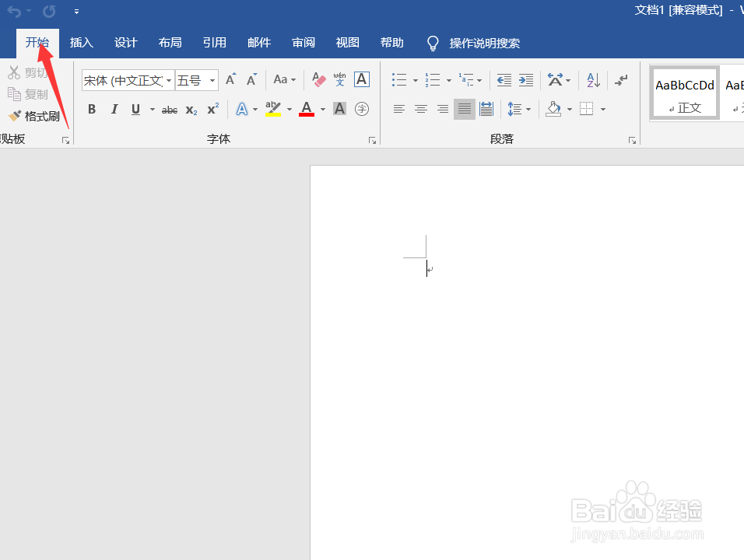This screenshot has height=560, width=744.
Task: Toggle Show/Hide paragraph marks icon
Action: 621,79
